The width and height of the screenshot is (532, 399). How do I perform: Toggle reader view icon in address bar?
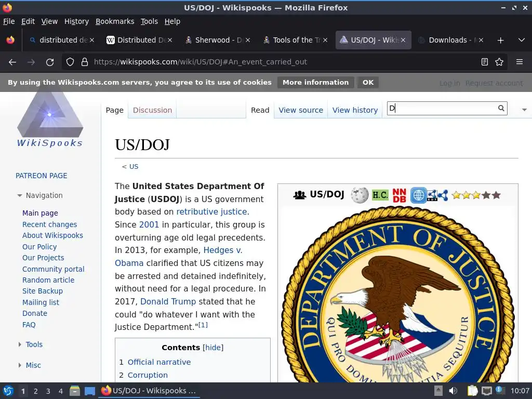(485, 62)
